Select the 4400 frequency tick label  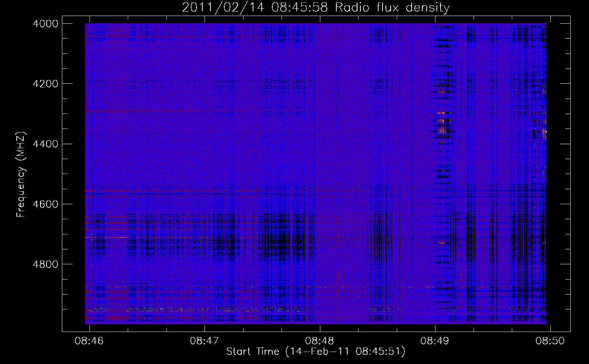tap(46, 144)
